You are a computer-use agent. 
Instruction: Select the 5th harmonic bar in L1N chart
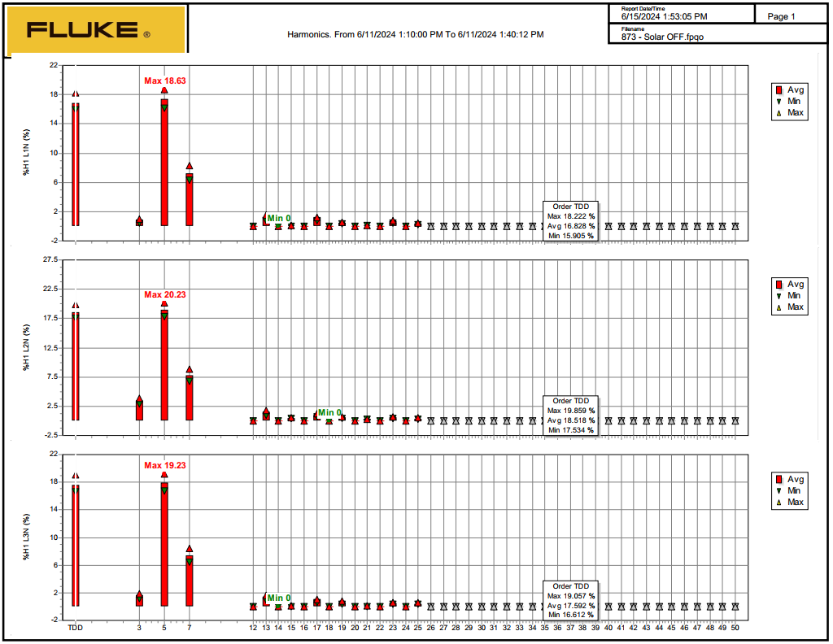click(x=164, y=163)
